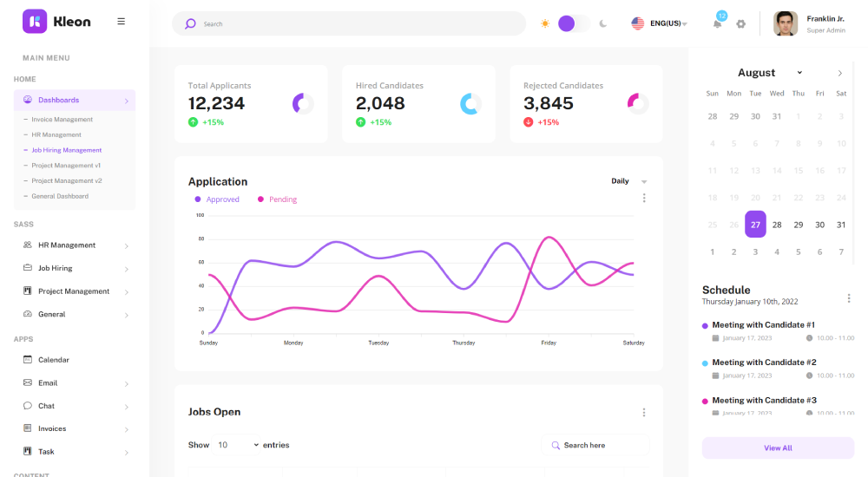Viewport: 868px width, 477px height.
Task: Toggle the Approved series in chart legend
Action: pos(217,199)
